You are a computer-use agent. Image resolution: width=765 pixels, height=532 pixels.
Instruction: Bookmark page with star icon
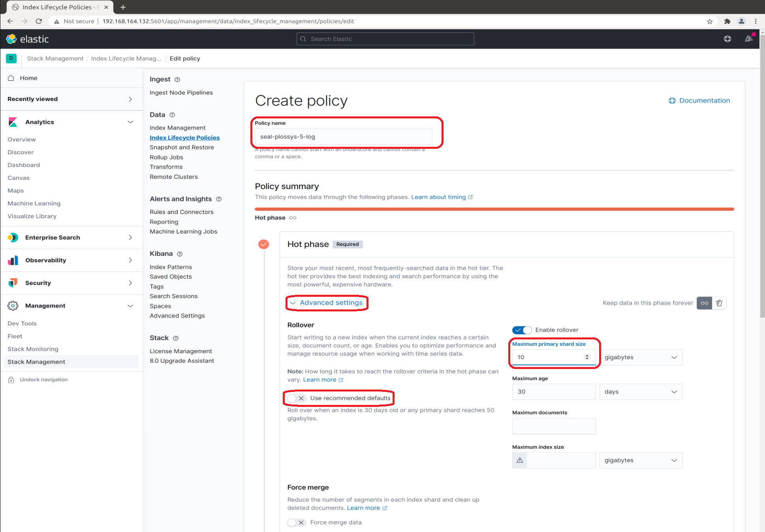(x=710, y=21)
